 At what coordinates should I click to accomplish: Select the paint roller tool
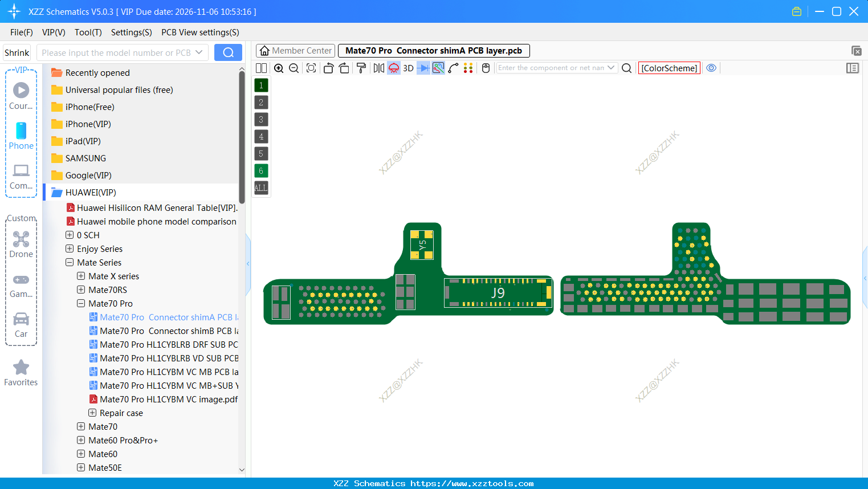tap(361, 68)
